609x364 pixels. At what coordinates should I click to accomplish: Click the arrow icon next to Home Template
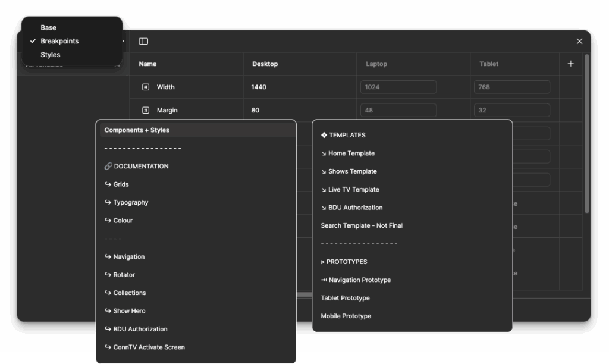pos(323,153)
